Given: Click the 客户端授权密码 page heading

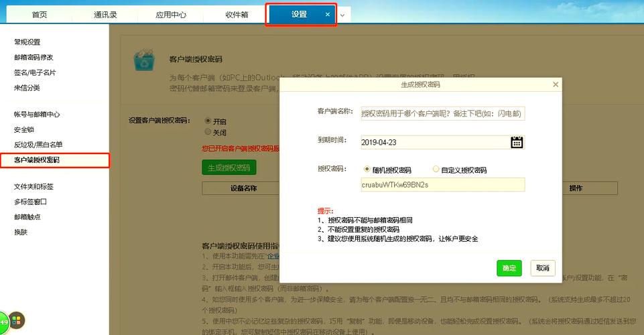Looking at the screenshot, I should click(196, 59).
